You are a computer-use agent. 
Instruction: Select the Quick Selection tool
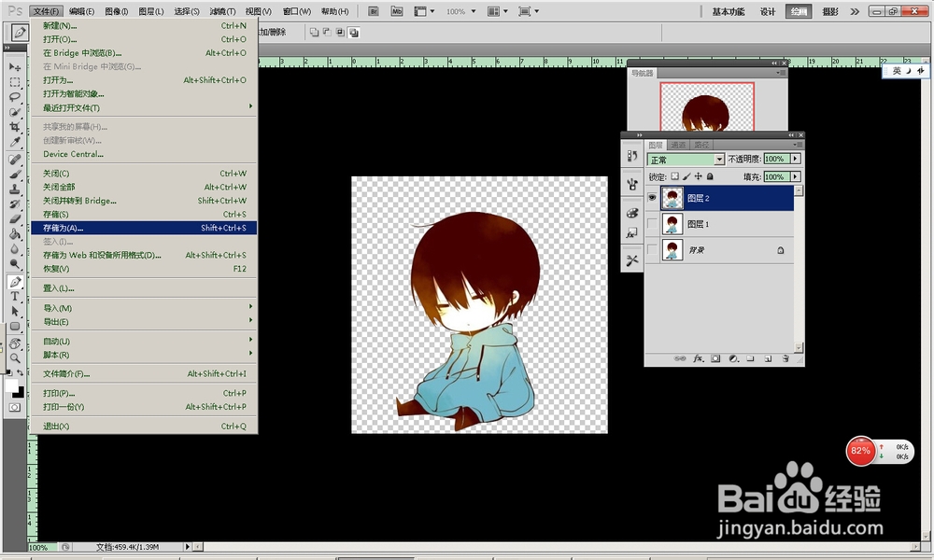[15, 112]
